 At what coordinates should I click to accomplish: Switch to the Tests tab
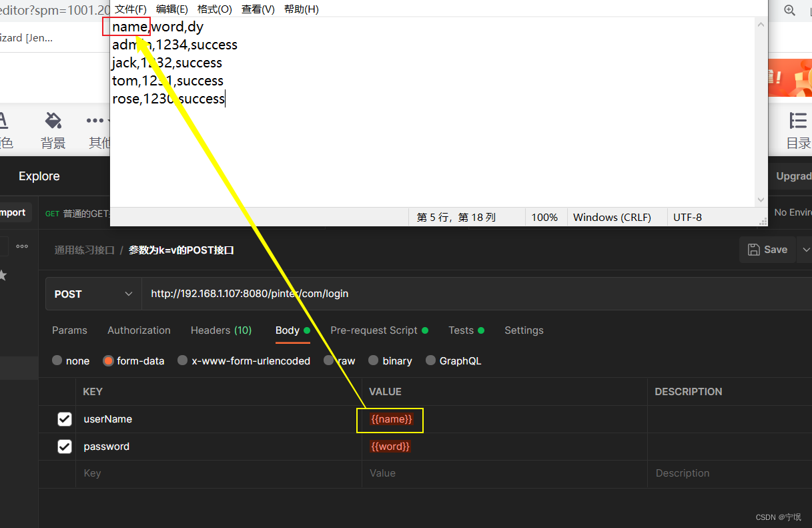[x=466, y=330]
